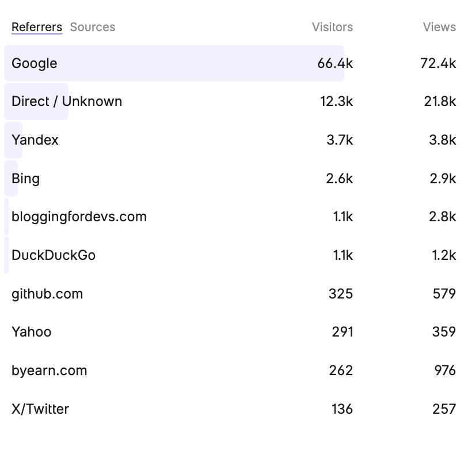The width and height of the screenshot is (464, 476).
Task: Select the DuckDuckGo referrer row
Action: click(x=54, y=255)
